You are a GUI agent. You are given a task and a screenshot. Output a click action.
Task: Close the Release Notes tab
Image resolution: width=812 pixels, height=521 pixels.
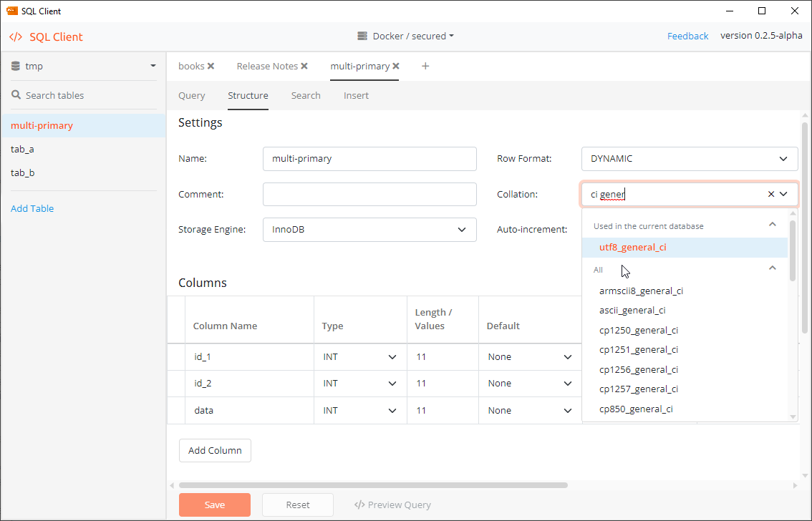pyautogui.click(x=304, y=66)
